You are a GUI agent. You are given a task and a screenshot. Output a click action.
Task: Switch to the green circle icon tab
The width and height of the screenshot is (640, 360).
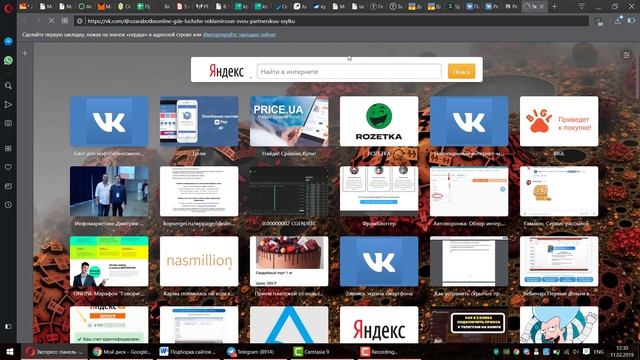pos(84,7)
